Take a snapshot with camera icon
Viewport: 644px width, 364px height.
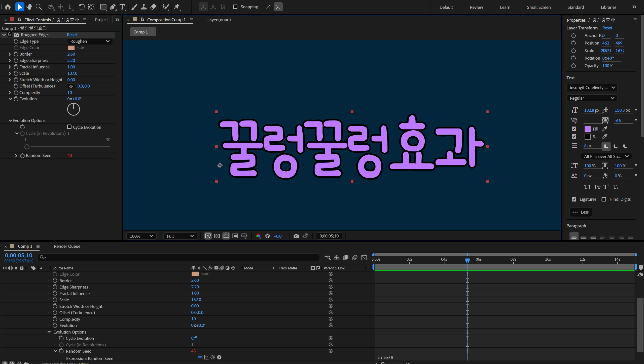(x=296, y=236)
